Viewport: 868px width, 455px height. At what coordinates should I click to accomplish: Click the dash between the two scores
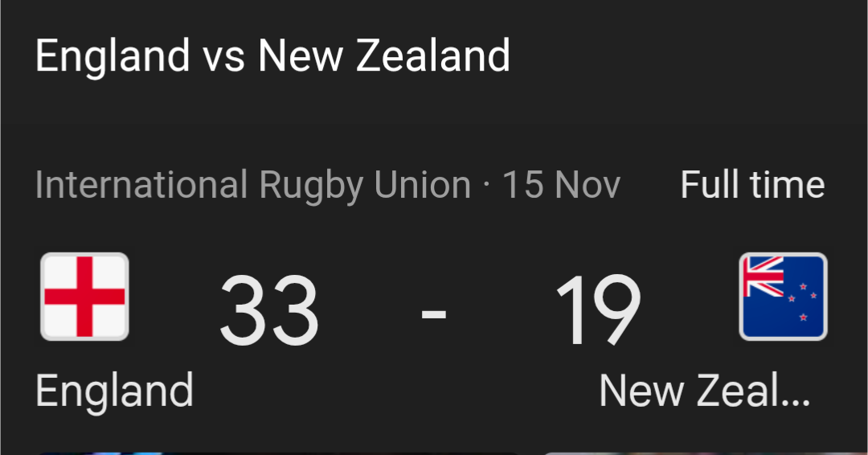tap(433, 314)
